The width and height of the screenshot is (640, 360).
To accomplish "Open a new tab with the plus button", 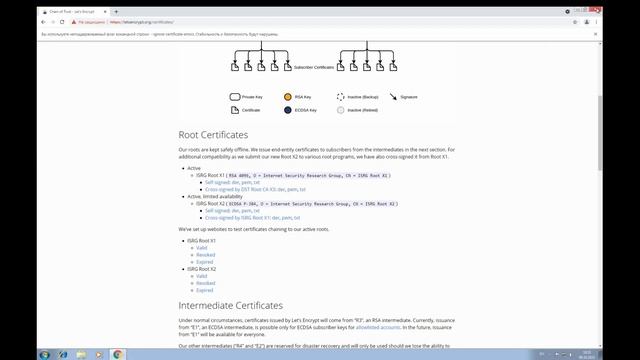I will pyautogui.click(x=116, y=12).
